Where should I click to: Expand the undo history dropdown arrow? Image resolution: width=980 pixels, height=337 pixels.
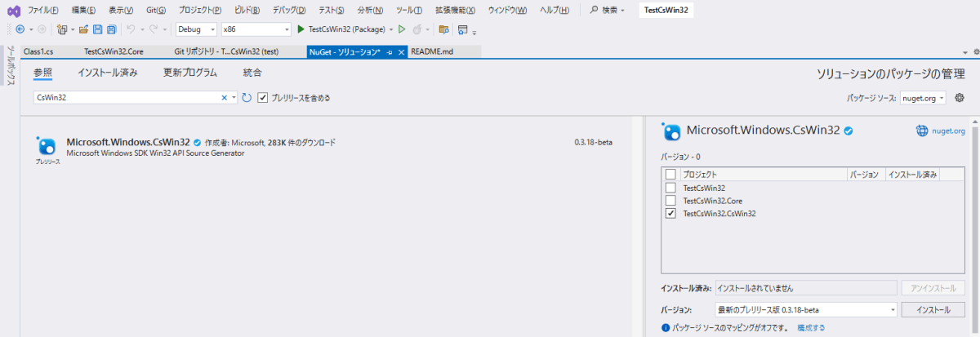tap(140, 29)
